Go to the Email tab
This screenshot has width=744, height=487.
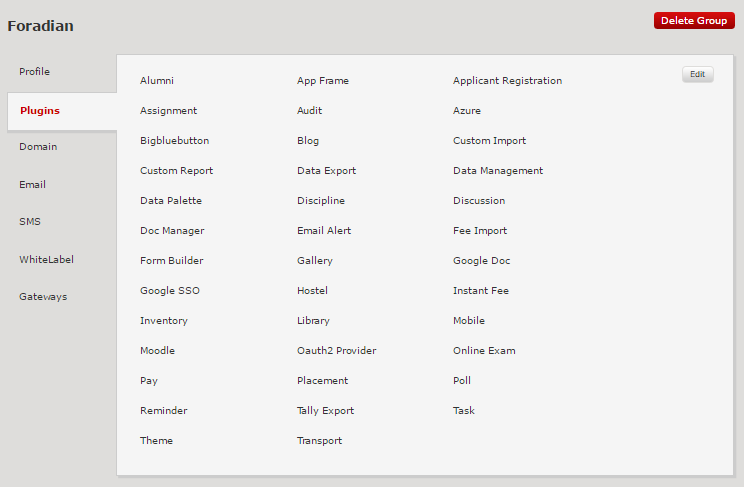click(x=32, y=185)
